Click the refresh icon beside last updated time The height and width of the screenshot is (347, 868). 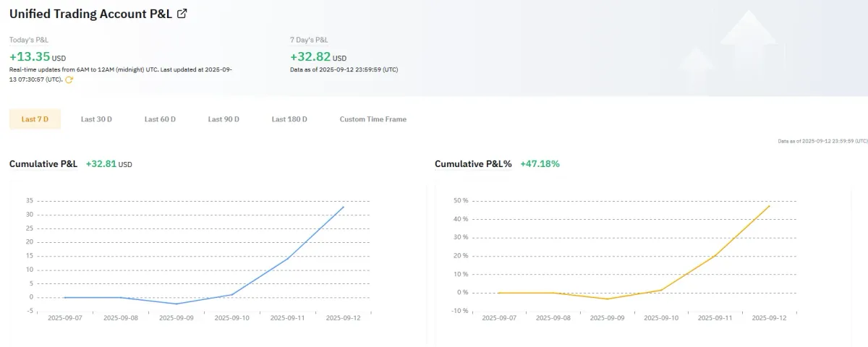69,80
